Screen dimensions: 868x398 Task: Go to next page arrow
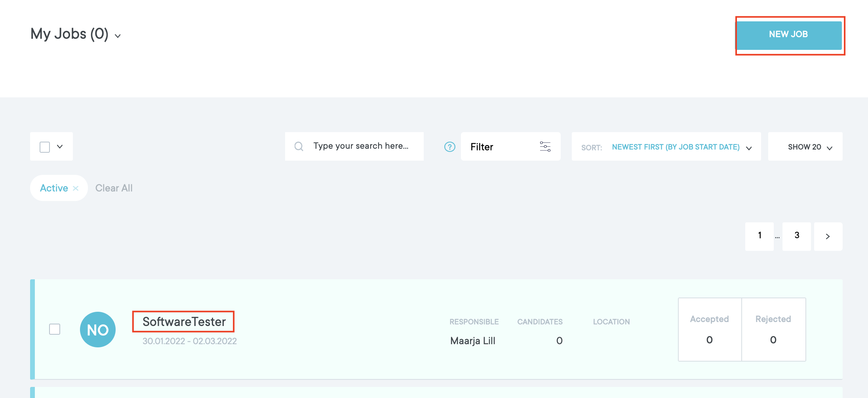coord(828,236)
